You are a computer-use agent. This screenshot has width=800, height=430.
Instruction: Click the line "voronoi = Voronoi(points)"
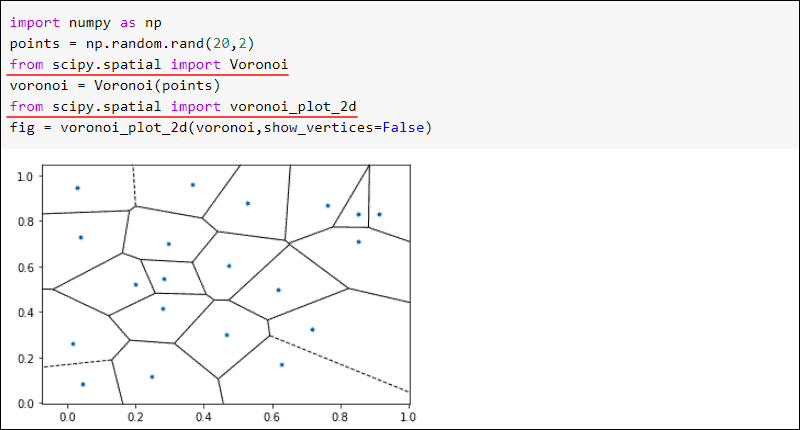[x=115, y=86]
